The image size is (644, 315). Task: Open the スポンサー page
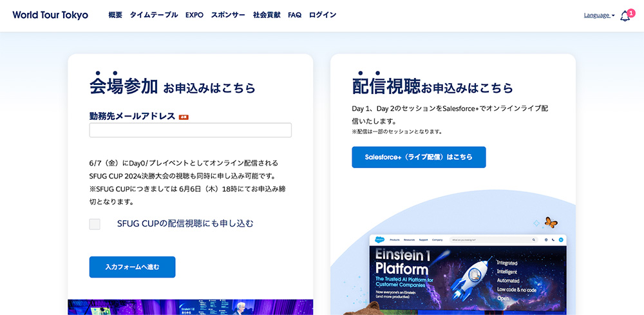[x=228, y=15]
